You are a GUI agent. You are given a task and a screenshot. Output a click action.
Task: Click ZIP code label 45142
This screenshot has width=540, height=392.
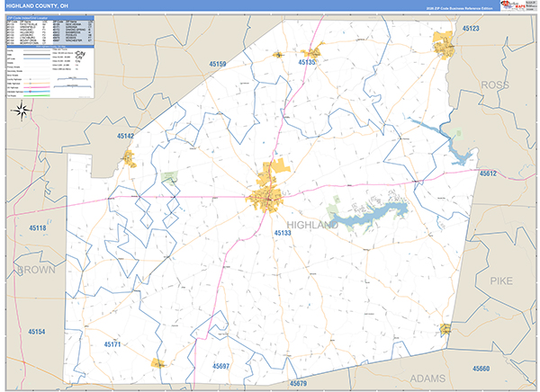tap(125, 136)
